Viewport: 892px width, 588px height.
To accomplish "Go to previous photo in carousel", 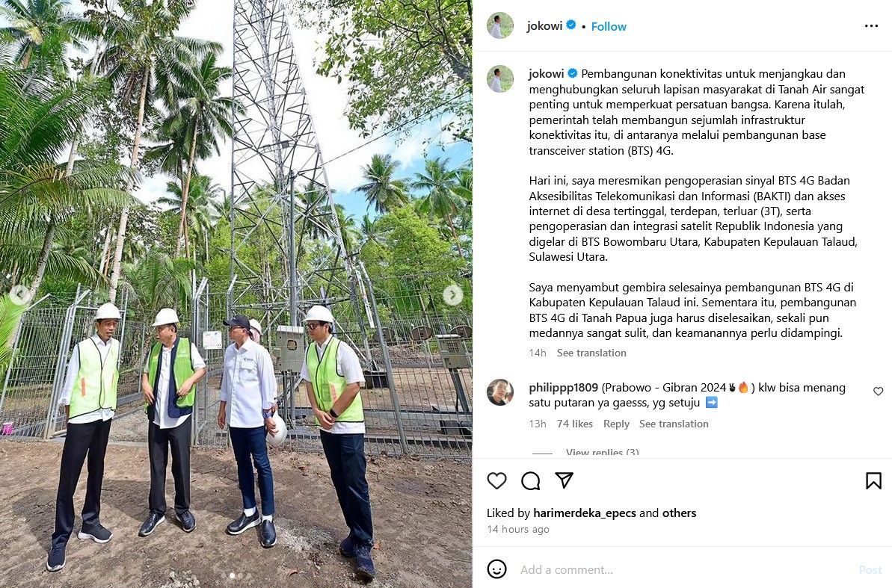I will 20,294.
